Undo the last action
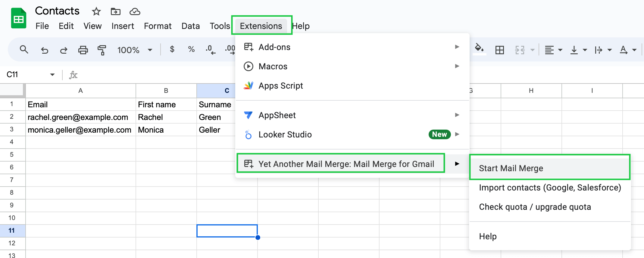Viewport: 644px width, 258px height. tap(44, 50)
